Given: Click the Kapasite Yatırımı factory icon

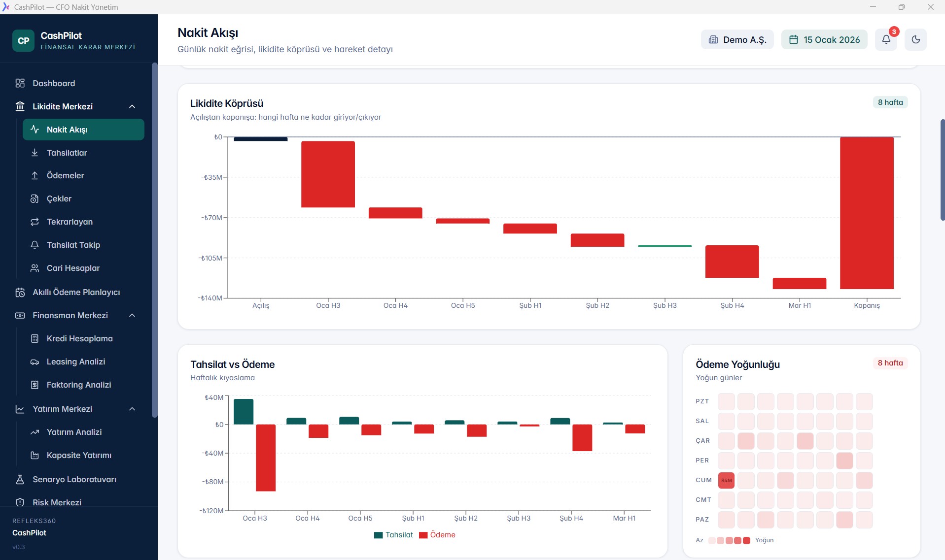Looking at the screenshot, I should [35, 455].
